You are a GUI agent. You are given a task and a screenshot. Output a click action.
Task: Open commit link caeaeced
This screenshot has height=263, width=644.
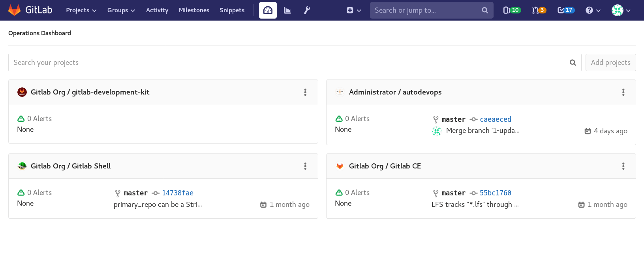pos(495,119)
